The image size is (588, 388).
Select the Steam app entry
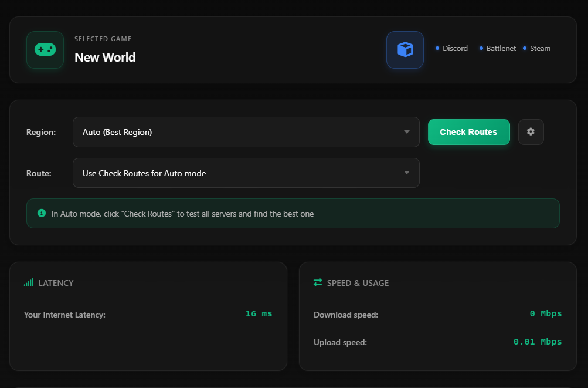(536, 49)
